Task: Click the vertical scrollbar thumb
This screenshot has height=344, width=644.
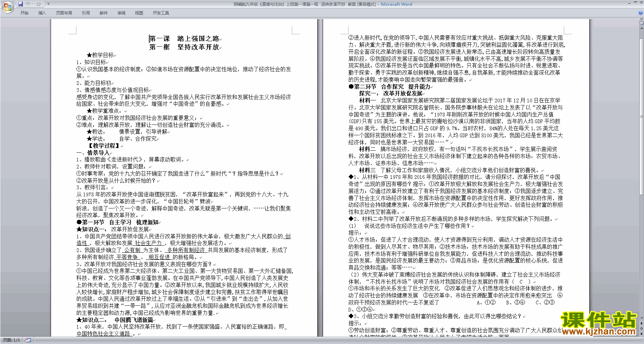Action: point(642,116)
